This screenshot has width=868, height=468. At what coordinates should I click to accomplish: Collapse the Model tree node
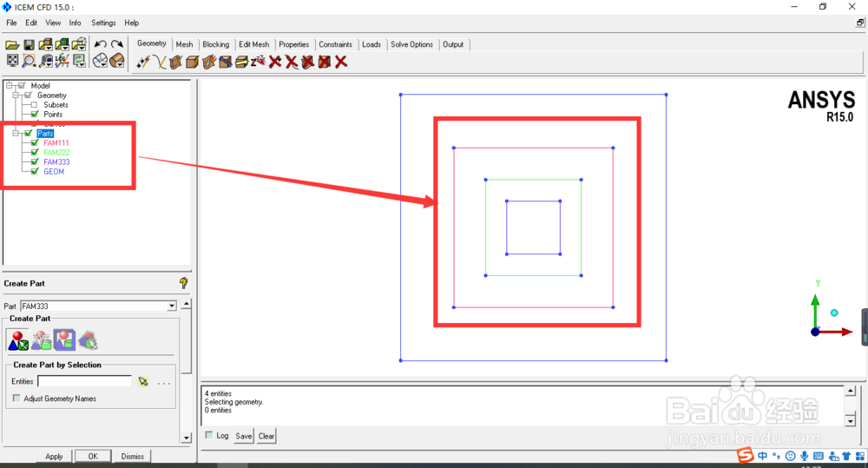(10, 85)
